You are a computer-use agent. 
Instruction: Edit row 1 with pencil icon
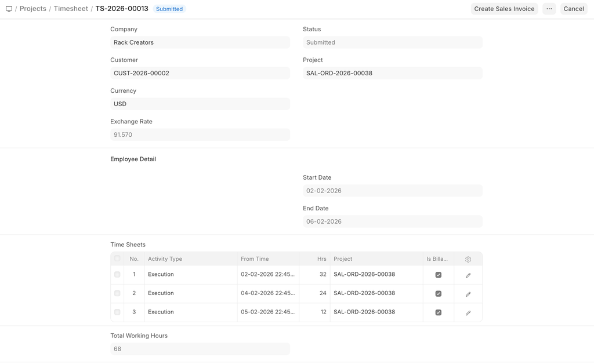pyautogui.click(x=468, y=275)
